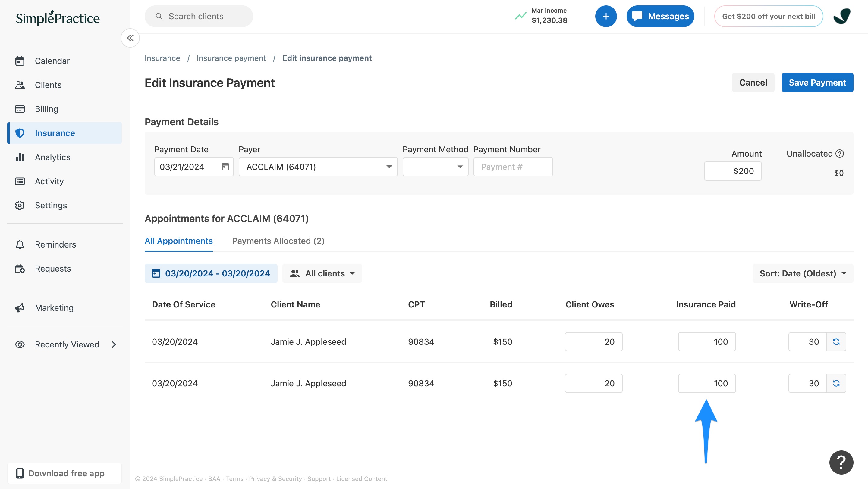The height and width of the screenshot is (489, 868).
Task: Click Get $200 off your next bill
Action: 768,16
